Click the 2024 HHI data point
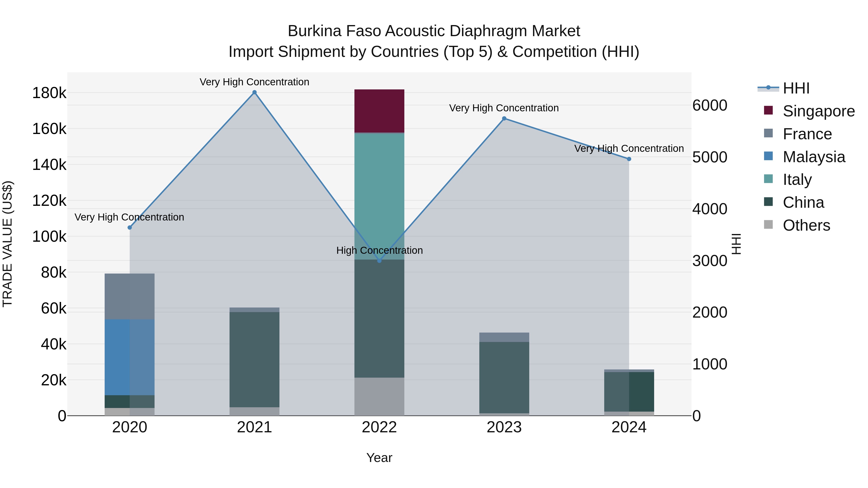 coord(629,159)
